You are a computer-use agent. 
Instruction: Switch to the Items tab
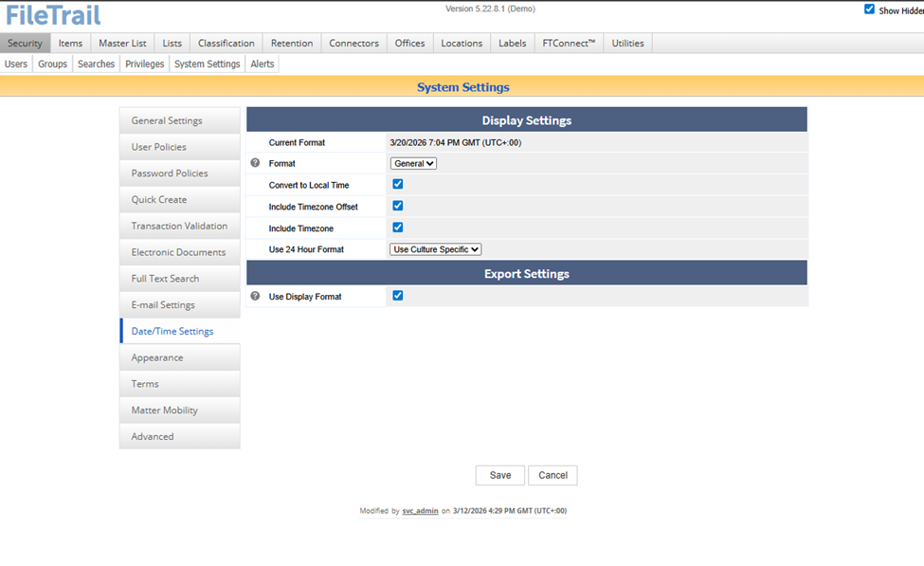click(x=71, y=43)
